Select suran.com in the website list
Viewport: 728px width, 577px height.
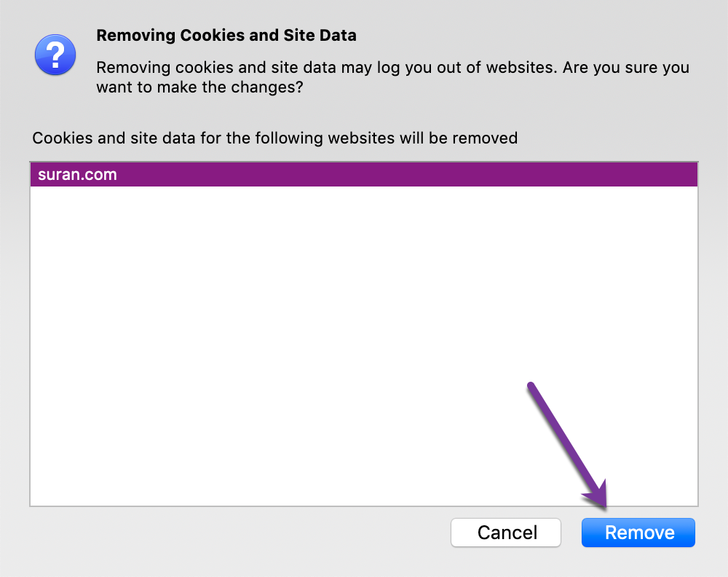coord(78,175)
